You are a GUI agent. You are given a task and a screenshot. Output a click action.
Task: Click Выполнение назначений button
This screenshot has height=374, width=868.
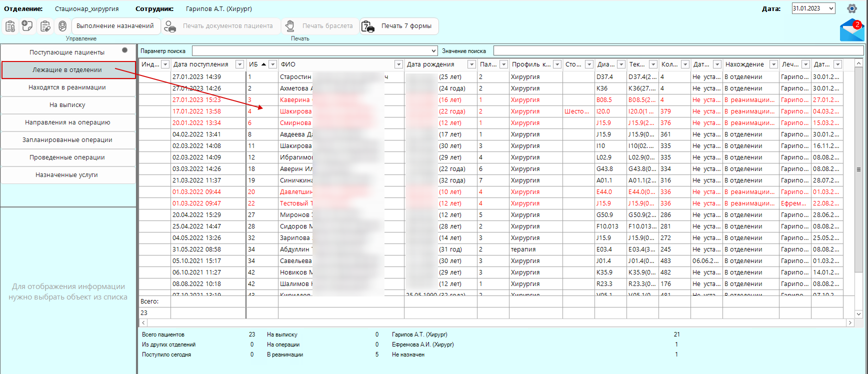pos(115,26)
